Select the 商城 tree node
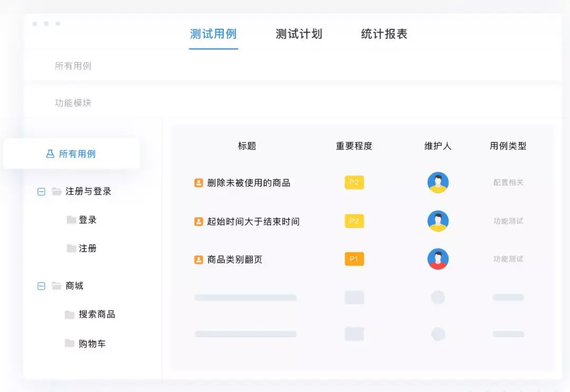Viewport: 570px width, 392px height. tap(74, 285)
